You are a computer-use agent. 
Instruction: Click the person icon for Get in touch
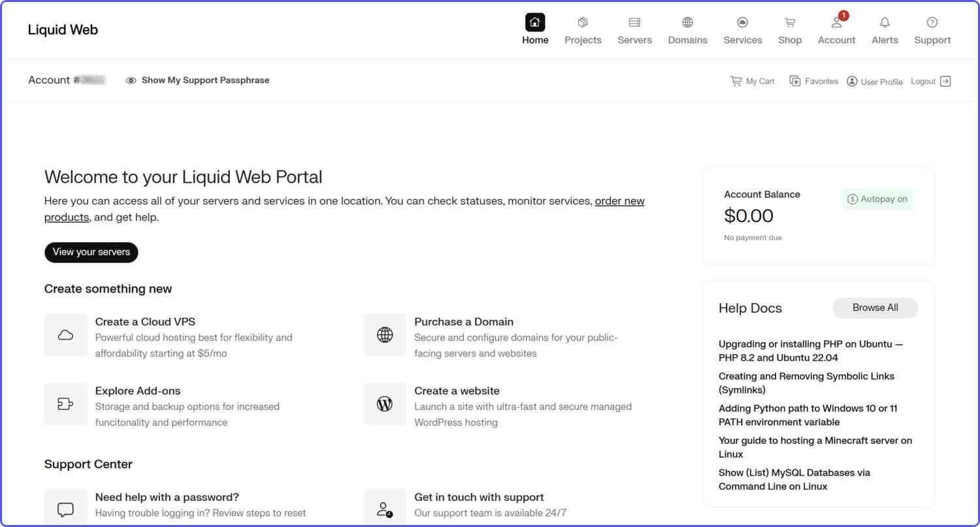[385, 509]
